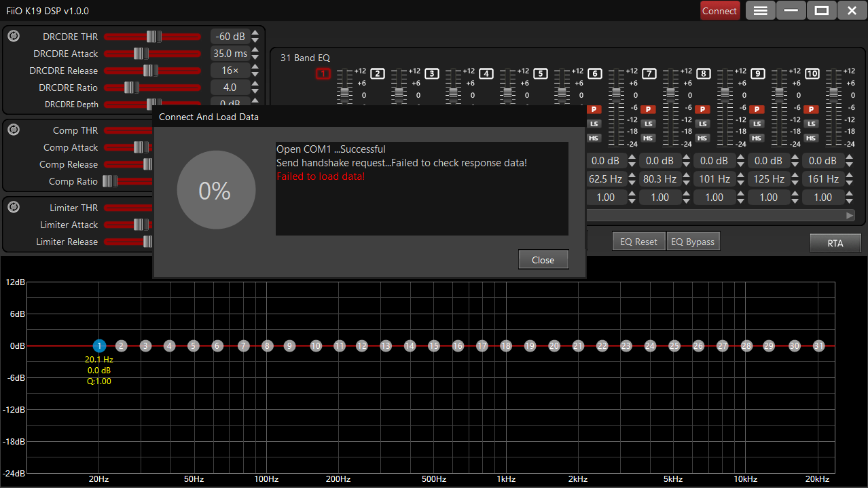Toggle EQ band 10 number button
The width and height of the screenshot is (868, 488).
812,74
